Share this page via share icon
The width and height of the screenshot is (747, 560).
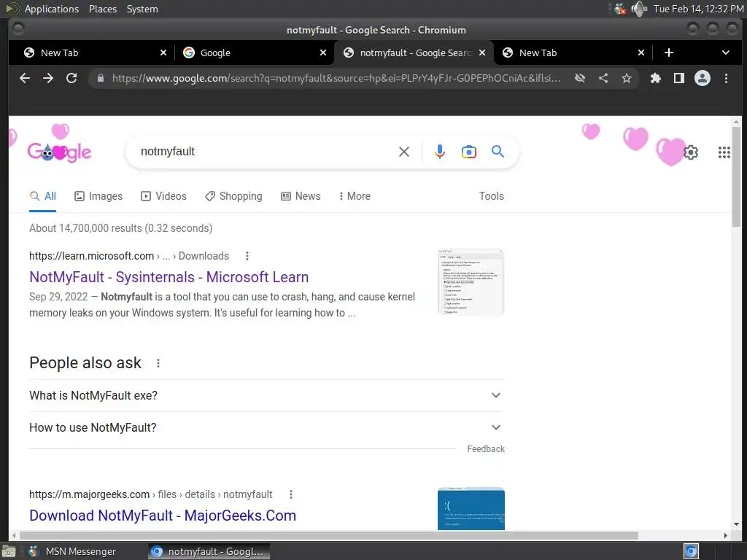(603, 78)
